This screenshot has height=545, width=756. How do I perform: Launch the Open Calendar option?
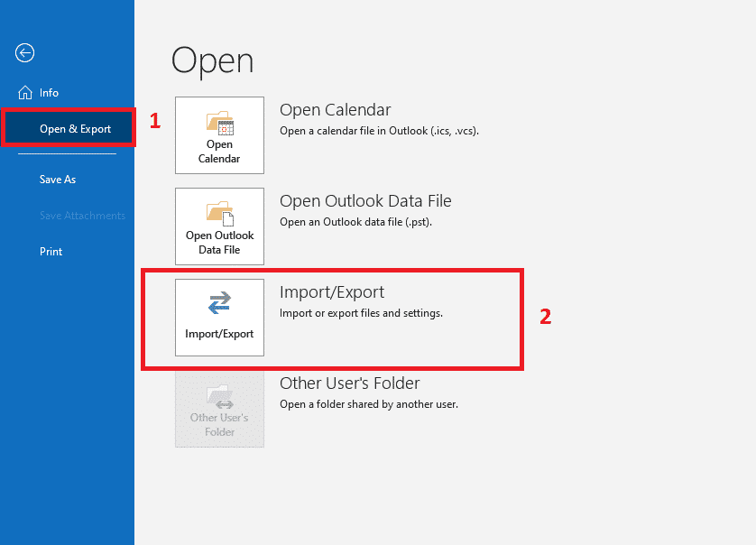click(x=219, y=135)
